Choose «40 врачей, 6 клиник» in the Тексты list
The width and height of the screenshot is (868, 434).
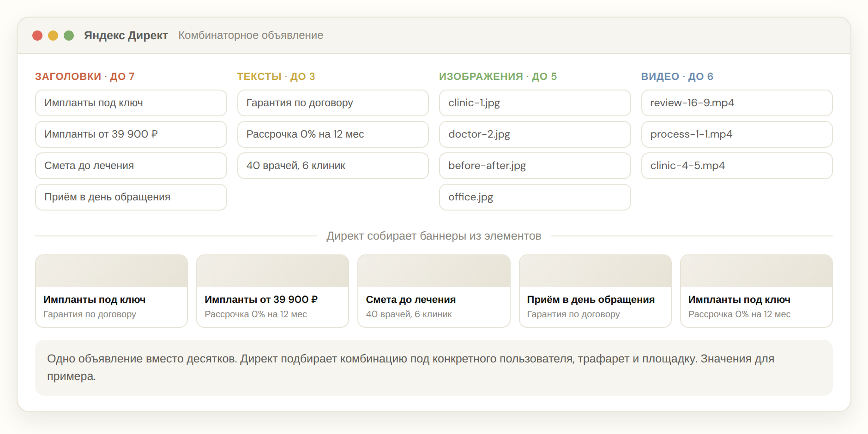point(333,166)
